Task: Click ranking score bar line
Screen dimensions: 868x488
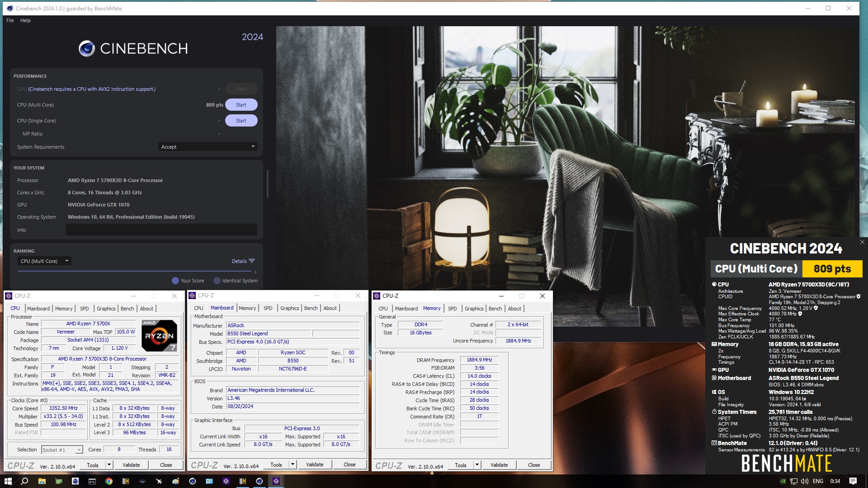Action: coord(134,271)
